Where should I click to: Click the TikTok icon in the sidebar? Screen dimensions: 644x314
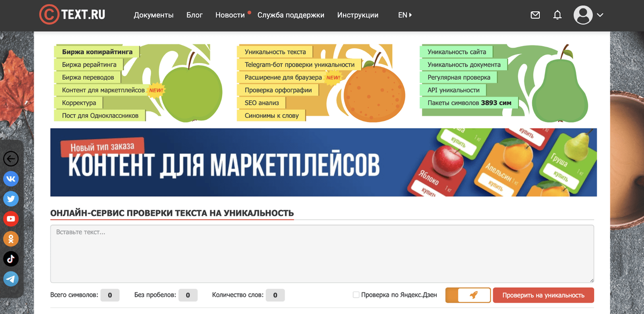(x=11, y=259)
